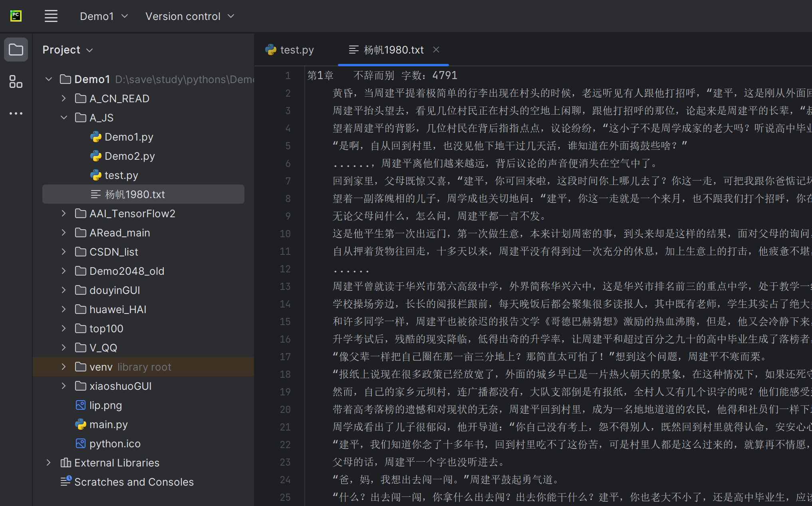
Task: Close the 杨帆1980.txt editor tab
Action: coord(436,50)
